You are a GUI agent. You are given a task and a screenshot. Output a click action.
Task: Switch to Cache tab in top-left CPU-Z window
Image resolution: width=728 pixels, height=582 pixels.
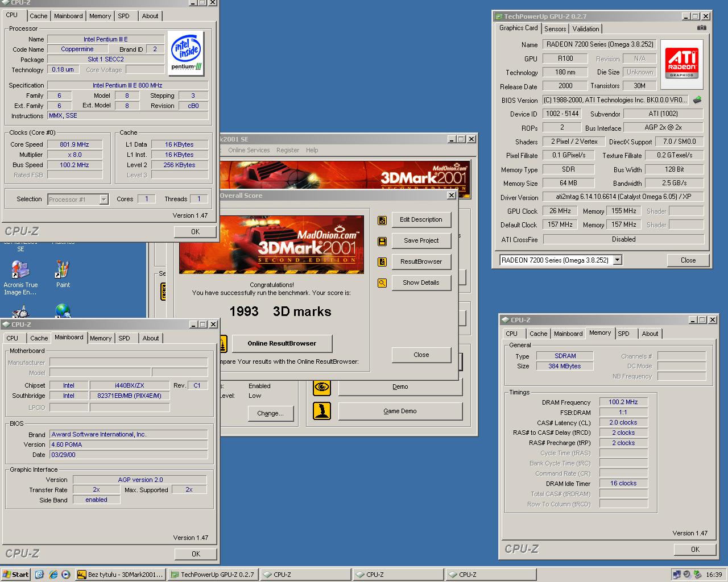point(39,16)
